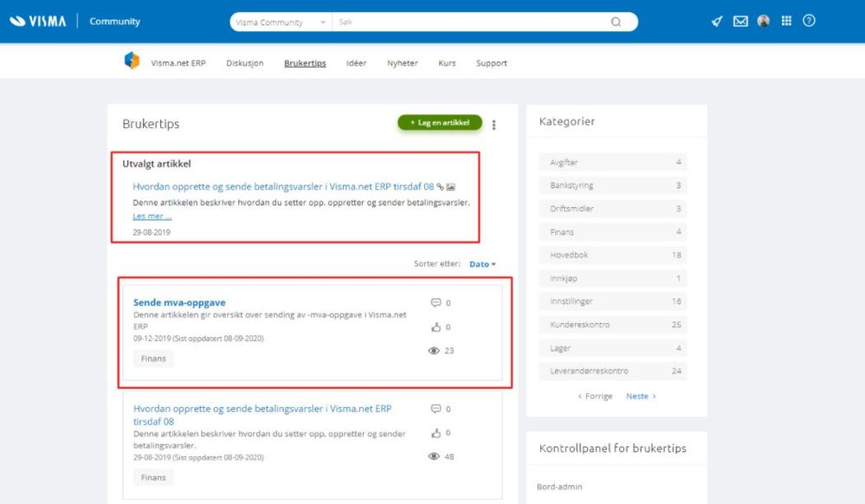The width and height of the screenshot is (865, 504).
Task: Click comment icon on betalingsvarsler card
Action: click(436, 409)
